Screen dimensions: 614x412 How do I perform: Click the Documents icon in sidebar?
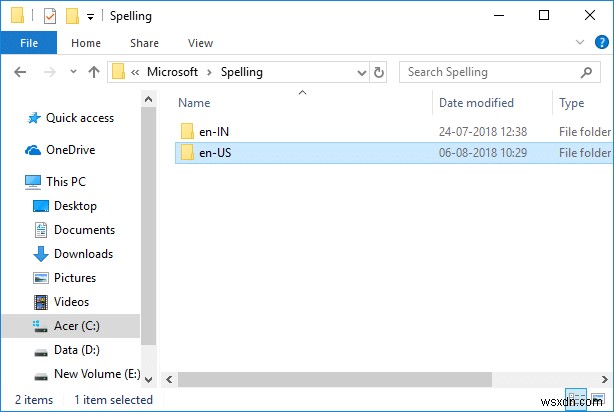[x=41, y=230]
